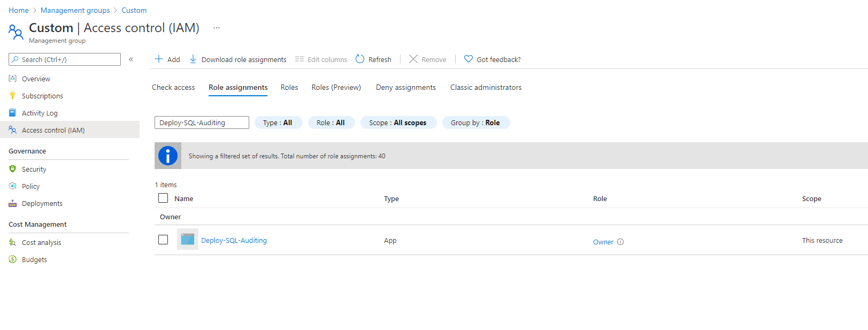
Task: Switch to the Check access tab
Action: [x=173, y=87]
